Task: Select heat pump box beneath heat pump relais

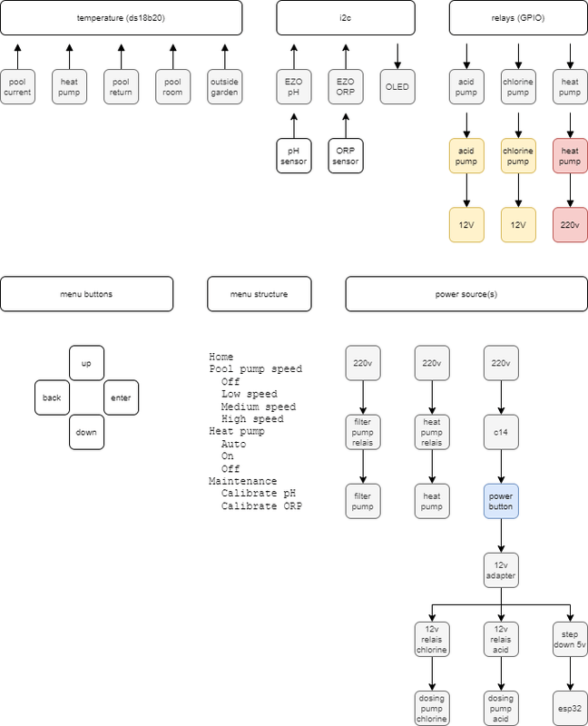Action: click(432, 501)
